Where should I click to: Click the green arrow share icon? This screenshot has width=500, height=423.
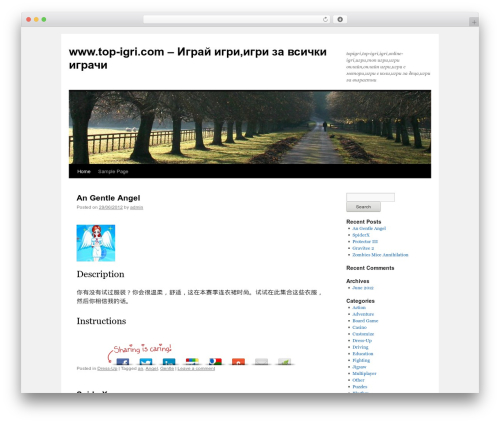[284, 362]
